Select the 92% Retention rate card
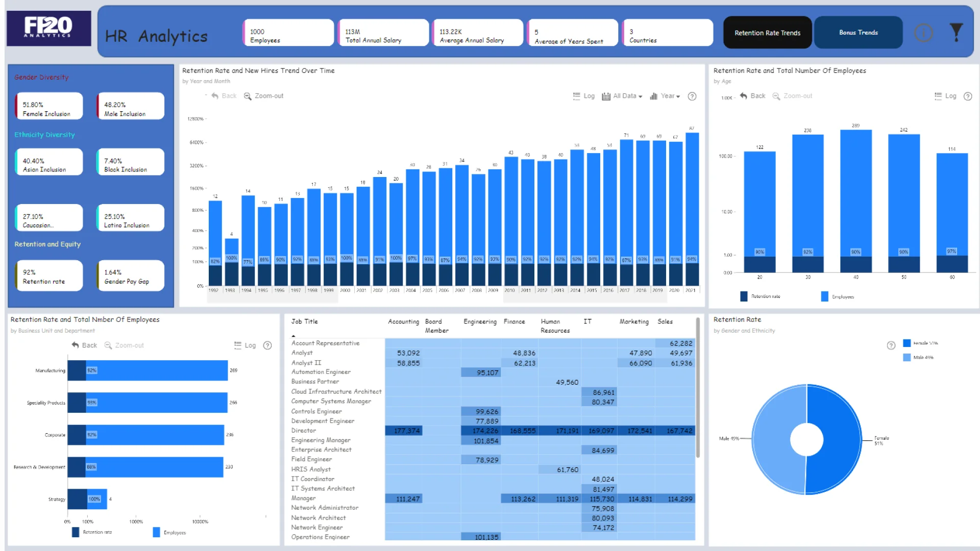Viewport: 980px width, 551px height. click(49, 275)
